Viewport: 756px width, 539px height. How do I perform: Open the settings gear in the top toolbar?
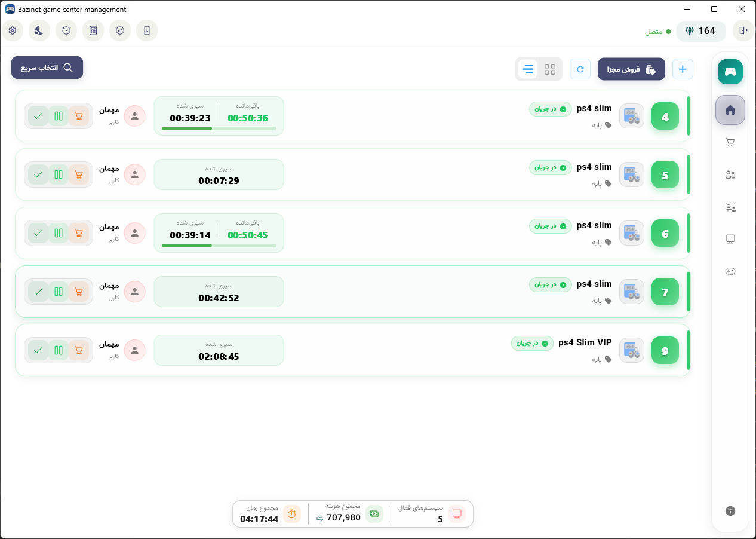pos(13,30)
